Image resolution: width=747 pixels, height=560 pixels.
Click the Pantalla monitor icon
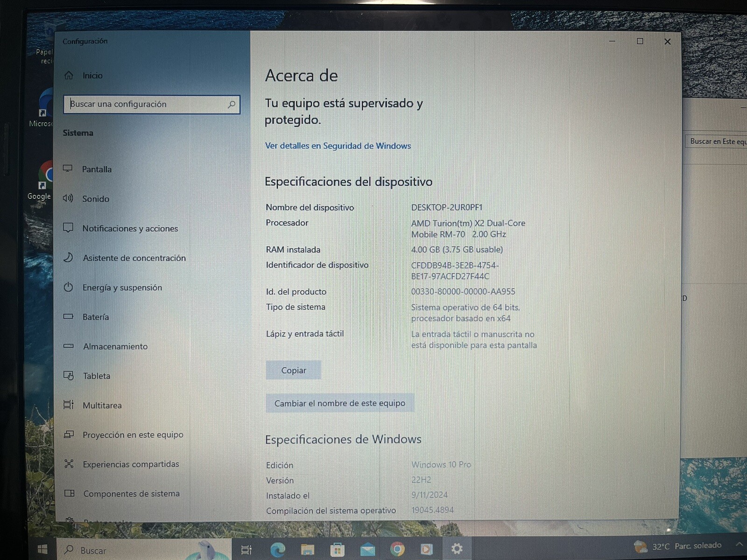click(x=68, y=168)
